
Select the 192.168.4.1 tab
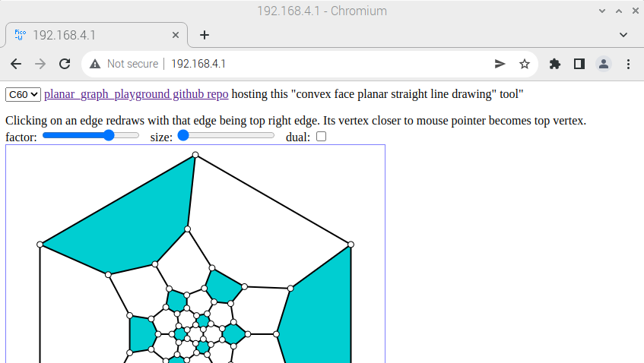coord(97,35)
